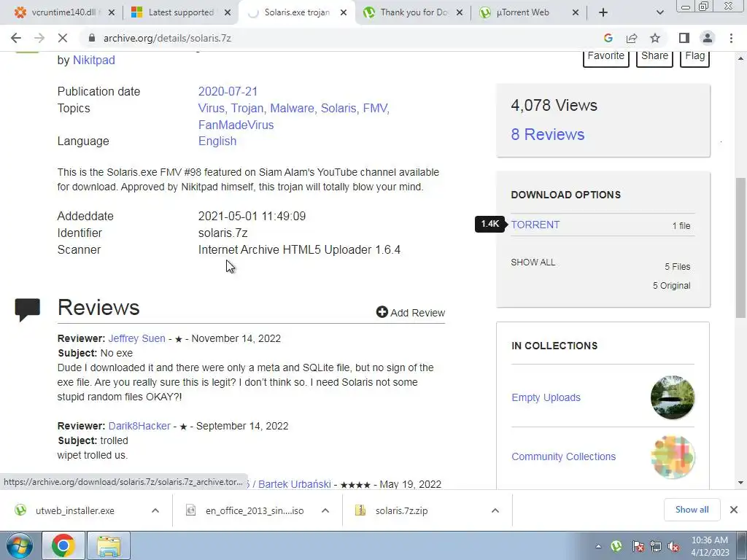Viewport: 747px width, 560px height.
Task: Open Google search side icon in address bar
Action: [608, 38]
